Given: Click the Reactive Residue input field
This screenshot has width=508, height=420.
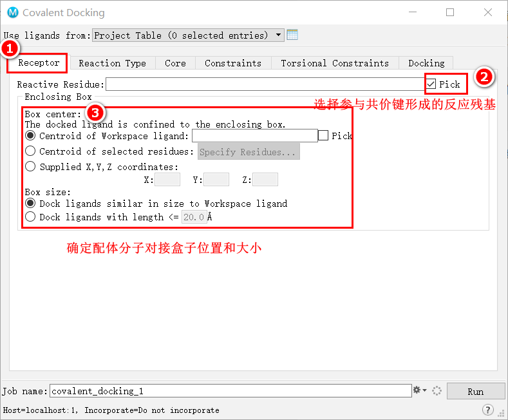Looking at the screenshot, I should coord(265,84).
